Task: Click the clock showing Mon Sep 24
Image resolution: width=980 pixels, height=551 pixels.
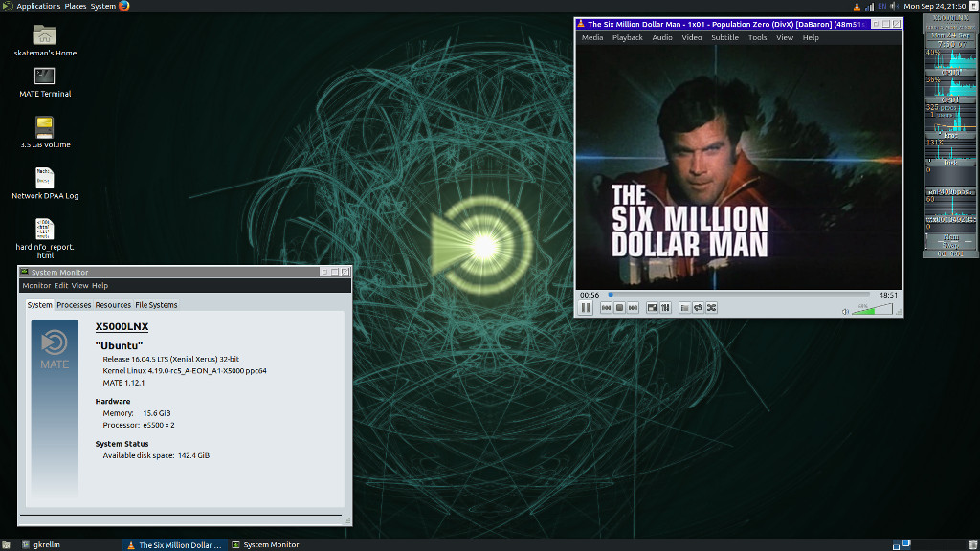Action: (x=934, y=6)
